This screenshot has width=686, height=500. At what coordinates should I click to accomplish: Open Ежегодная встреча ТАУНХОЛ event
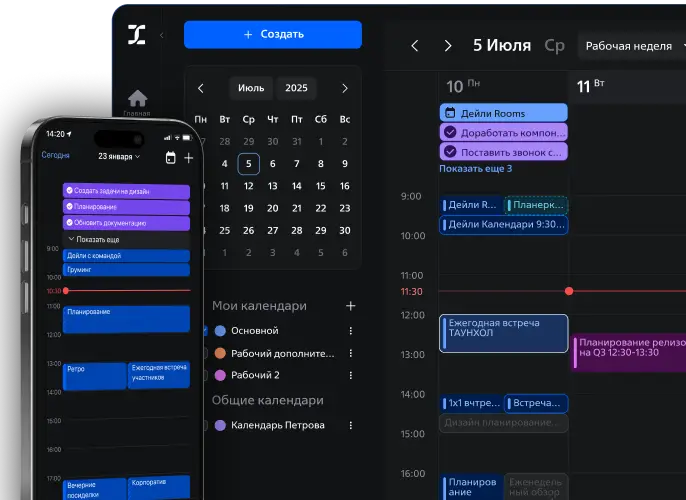(x=504, y=333)
